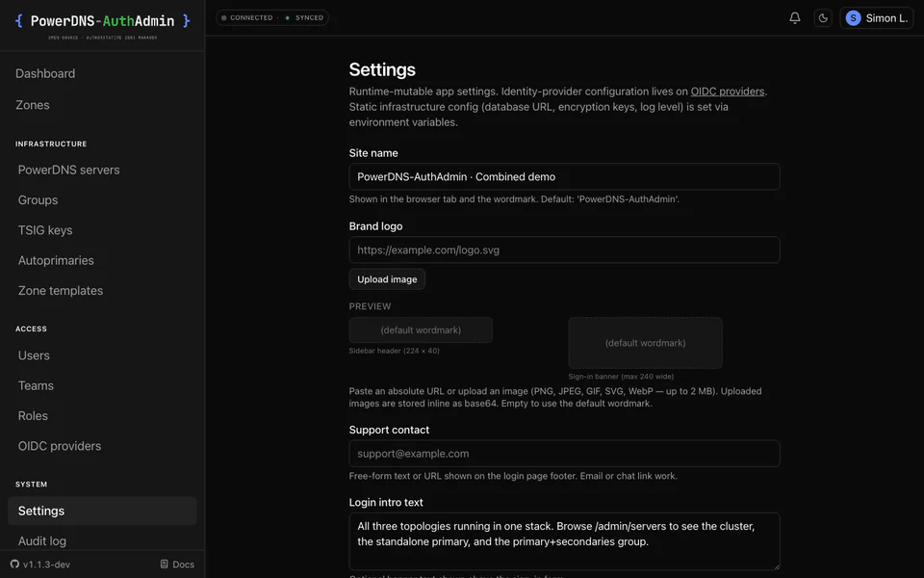Click the Brand logo URL field
This screenshot has width=924, height=578.
coord(565,250)
